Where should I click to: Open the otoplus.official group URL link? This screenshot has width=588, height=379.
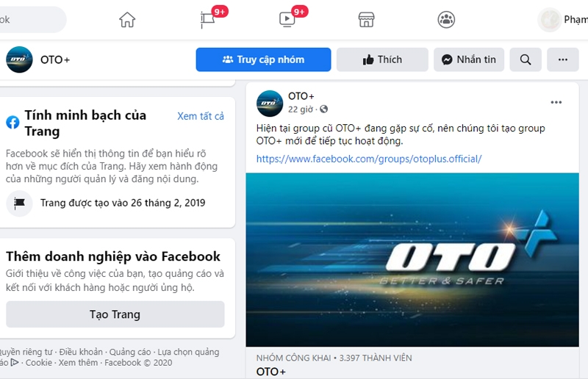(369, 159)
